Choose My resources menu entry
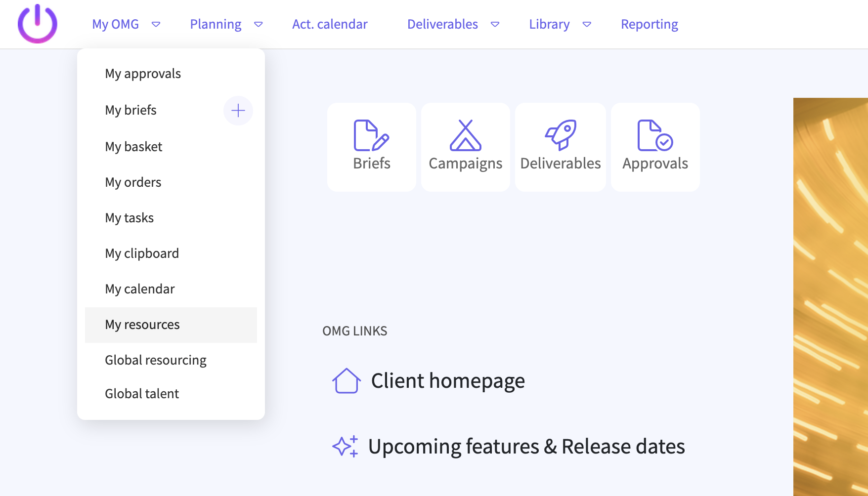Image resolution: width=868 pixels, height=496 pixels. click(142, 325)
